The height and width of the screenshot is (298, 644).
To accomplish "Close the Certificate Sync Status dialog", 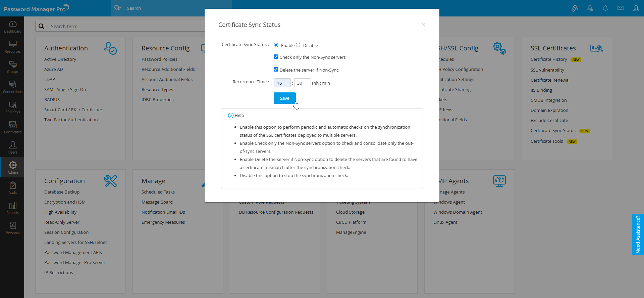I will point(424,25).
